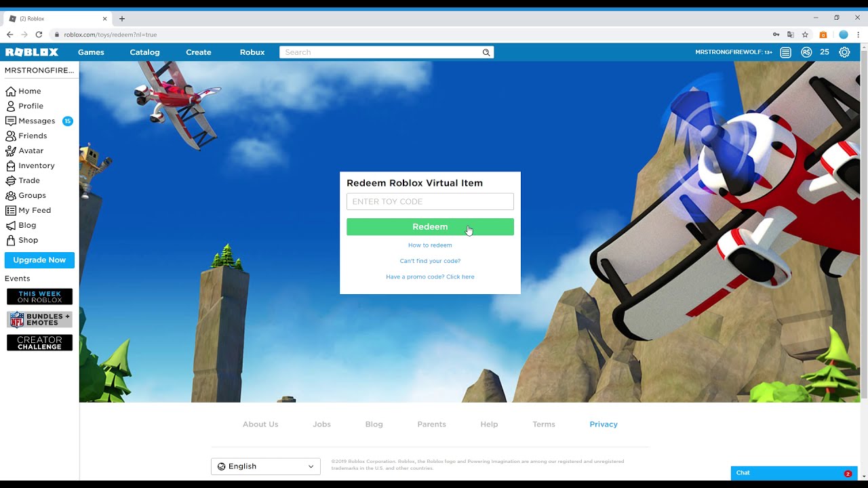Open the Catalog menu
This screenshot has width=868, height=488.
pos(144,52)
